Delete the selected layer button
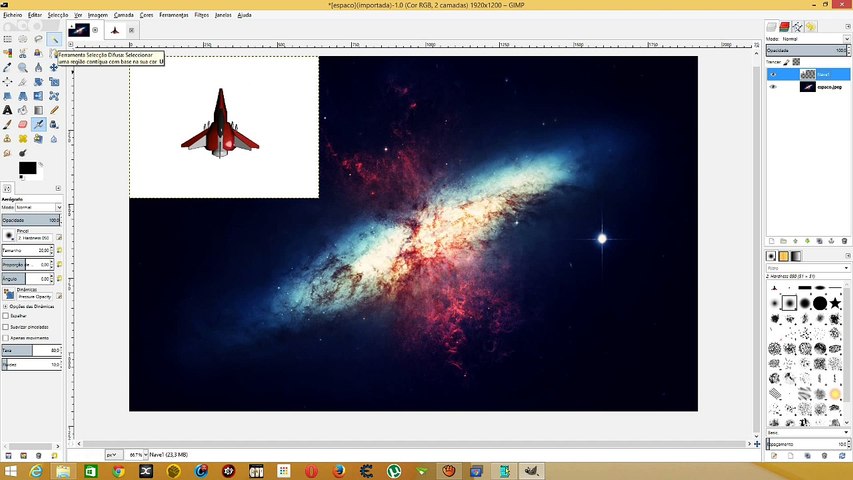The height and width of the screenshot is (480, 853). [x=844, y=241]
